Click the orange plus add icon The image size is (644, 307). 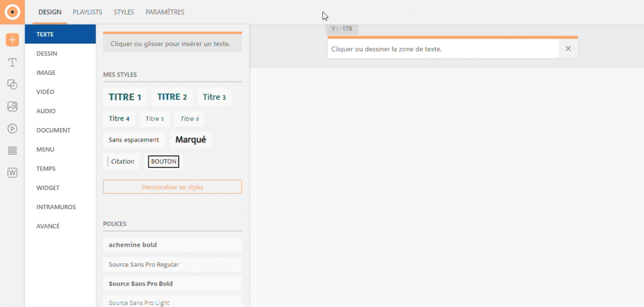pyautogui.click(x=12, y=40)
